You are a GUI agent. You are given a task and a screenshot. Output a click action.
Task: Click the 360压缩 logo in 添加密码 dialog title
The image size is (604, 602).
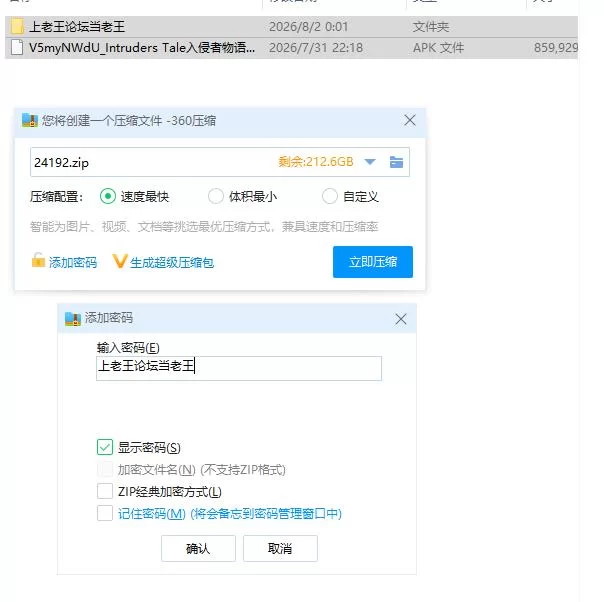[72, 319]
